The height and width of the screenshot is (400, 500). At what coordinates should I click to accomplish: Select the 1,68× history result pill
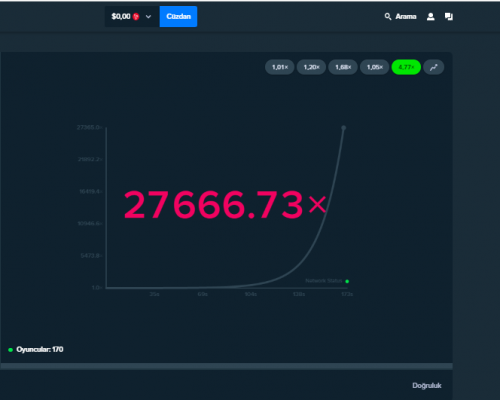[343, 67]
